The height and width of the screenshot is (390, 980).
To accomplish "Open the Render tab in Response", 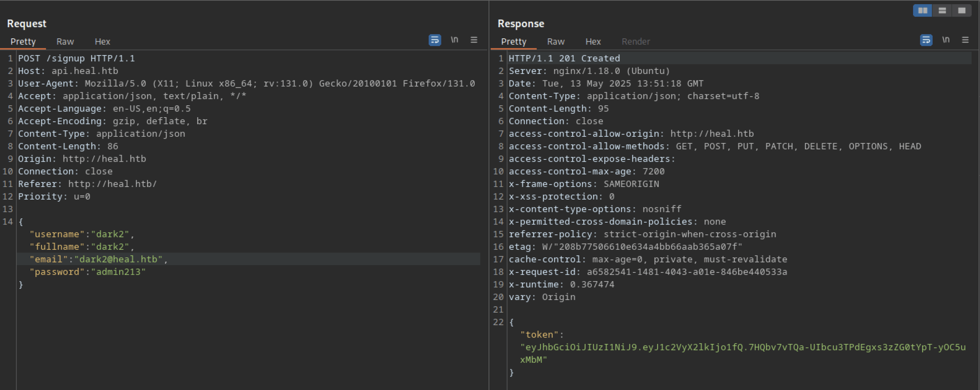I will pyautogui.click(x=635, y=41).
